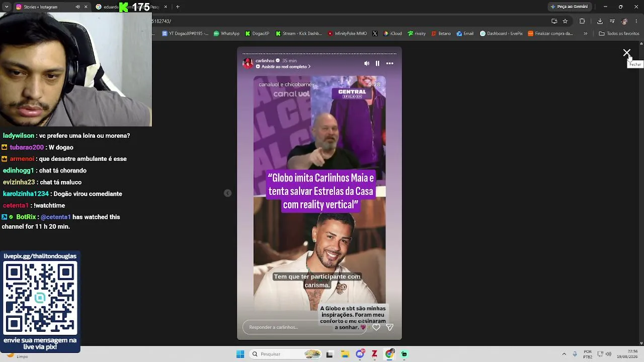Open Google Chrome from the taskbar
Screen dimensions: 644x362
389,354
